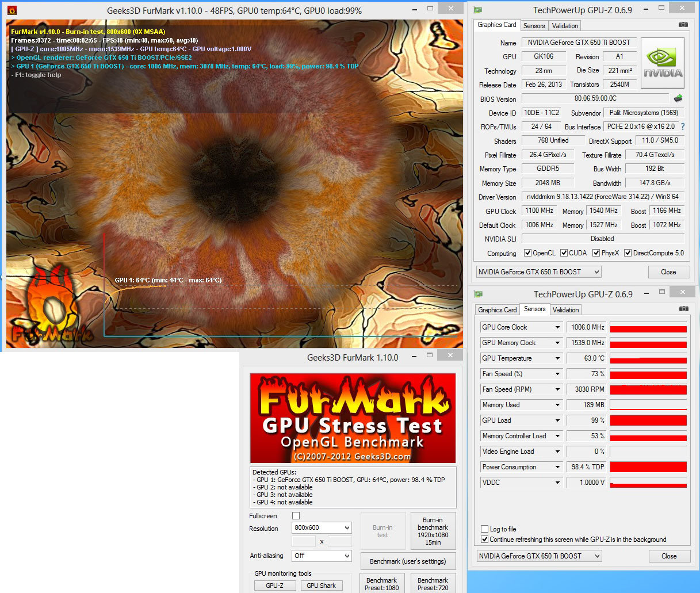Screen dimensions: 700x593
Task: Take screenshot with camera icon in Sensors GPU-Z
Action: (x=683, y=309)
